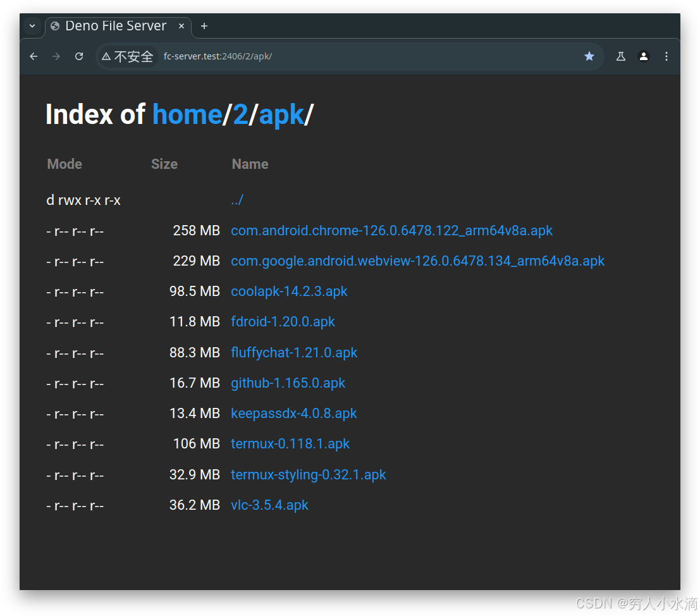Click the 229 MB size value

[197, 261]
